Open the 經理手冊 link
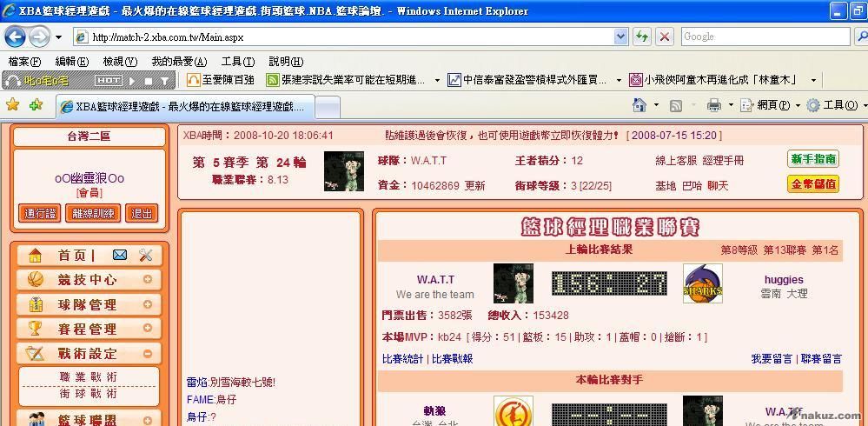The image size is (868, 426). [724, 161]
